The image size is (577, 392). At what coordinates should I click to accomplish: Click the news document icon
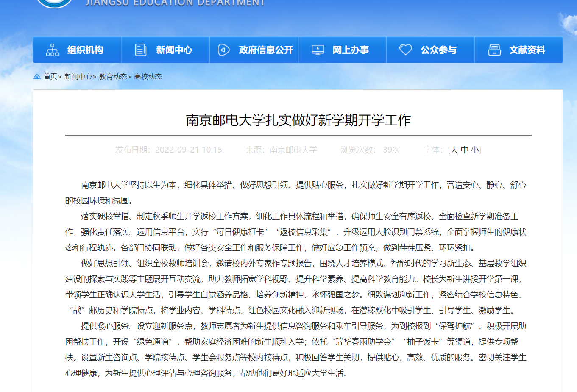click(141, 50)
